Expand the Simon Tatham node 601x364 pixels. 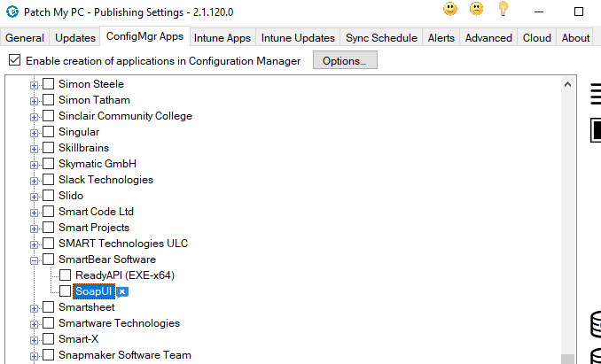pos(34,102)
